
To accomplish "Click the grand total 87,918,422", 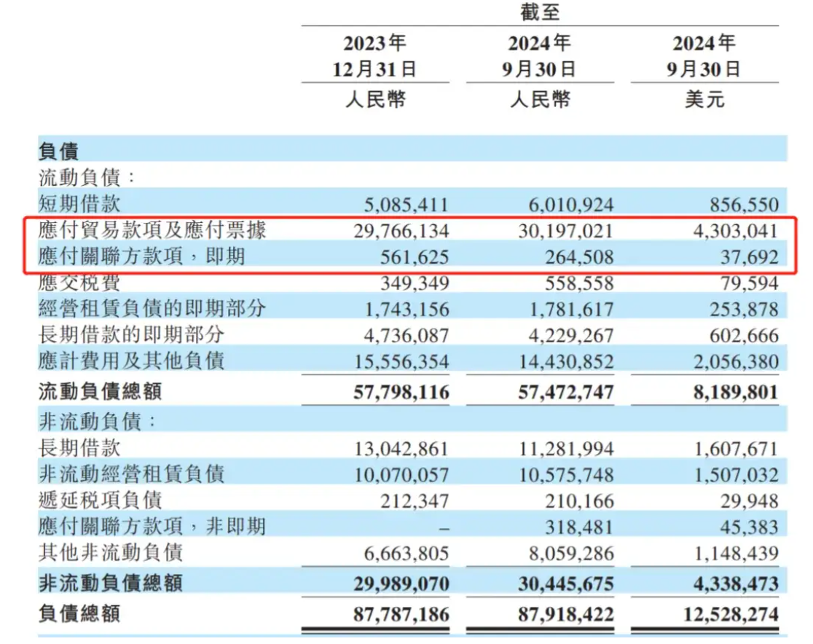I will (x=566, y=615).
